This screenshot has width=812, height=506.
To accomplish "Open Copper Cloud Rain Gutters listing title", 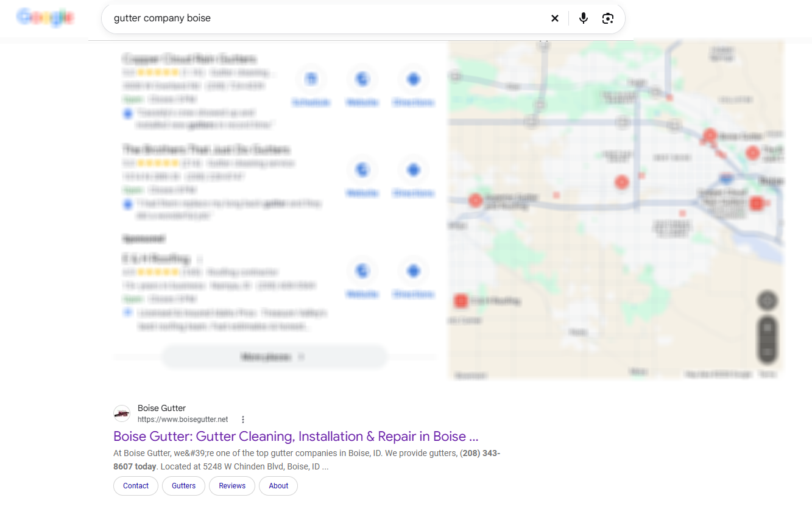I will 189,59.
